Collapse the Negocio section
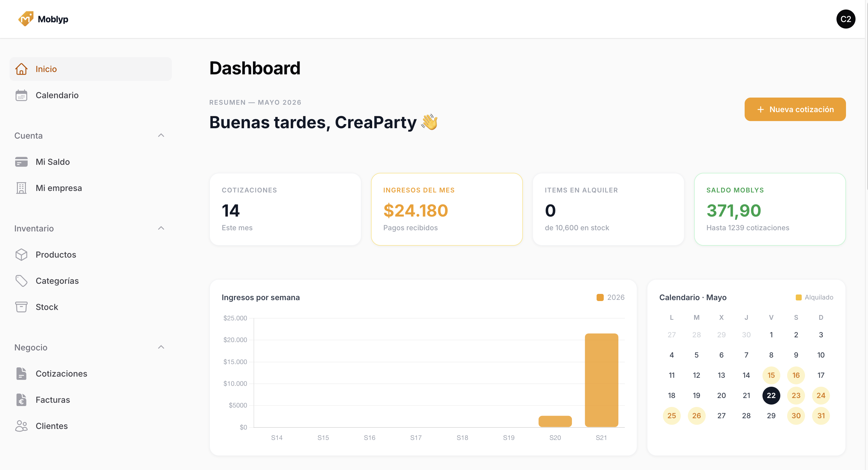 (161, 347)
